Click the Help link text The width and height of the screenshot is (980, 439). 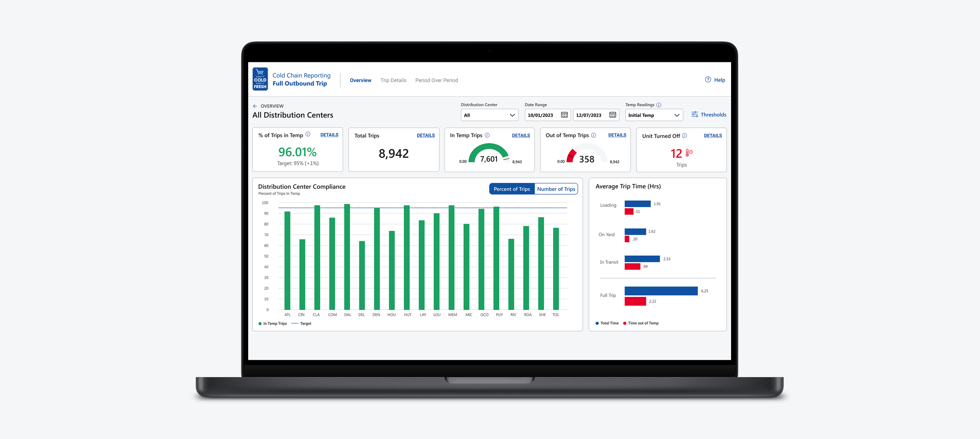pos(719,80)
